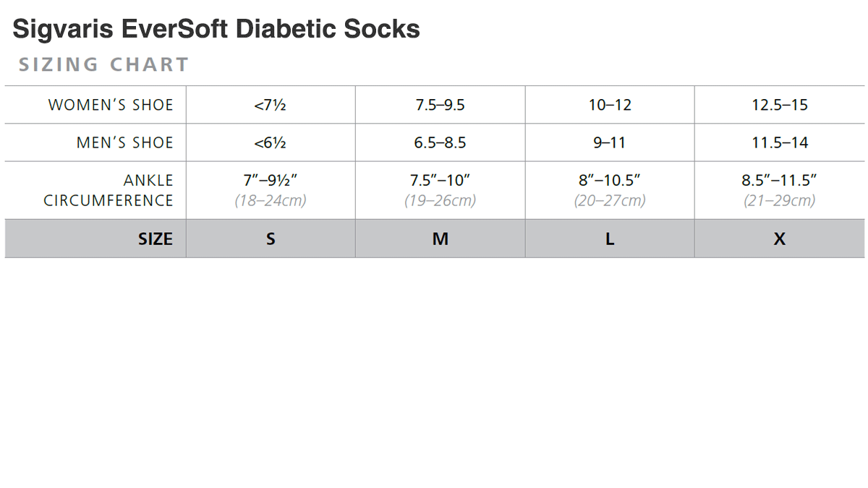Click ankle circumference 7.5"–10" value
Image resolution: width=868 pixels, height=488 pixels.
[440, 181]
